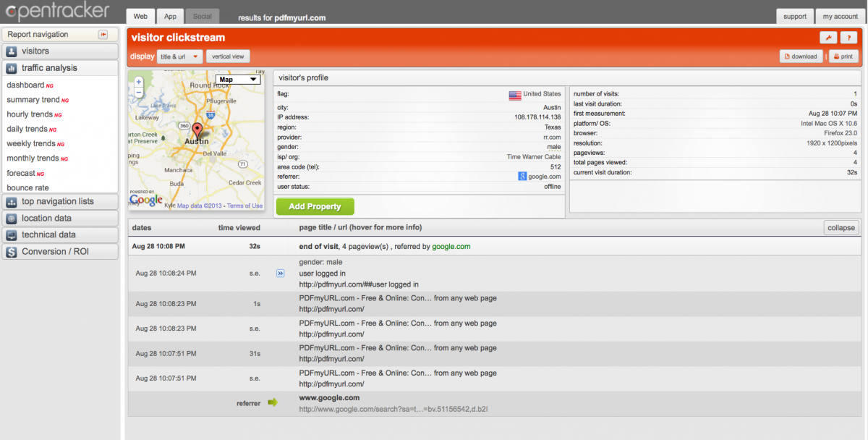Expand the technical data section
This screenshot has height=440, width=868.
pyautogui.click(x=60, y=234)
